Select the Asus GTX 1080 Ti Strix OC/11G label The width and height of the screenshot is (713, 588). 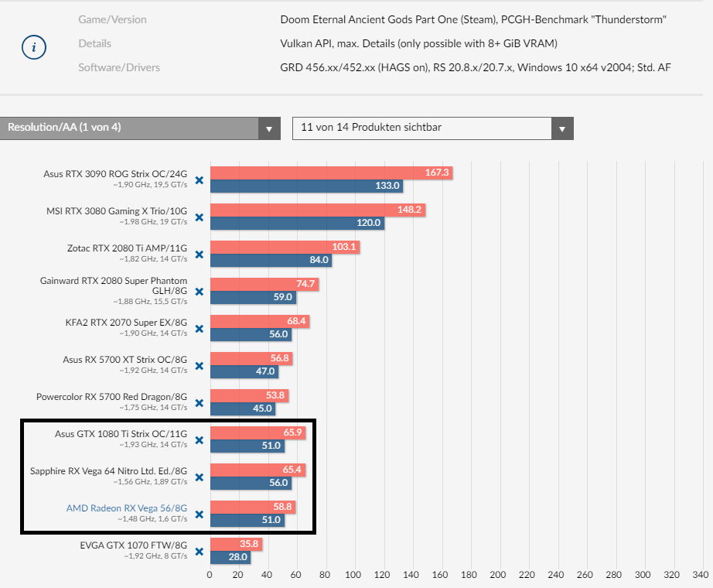121,434
